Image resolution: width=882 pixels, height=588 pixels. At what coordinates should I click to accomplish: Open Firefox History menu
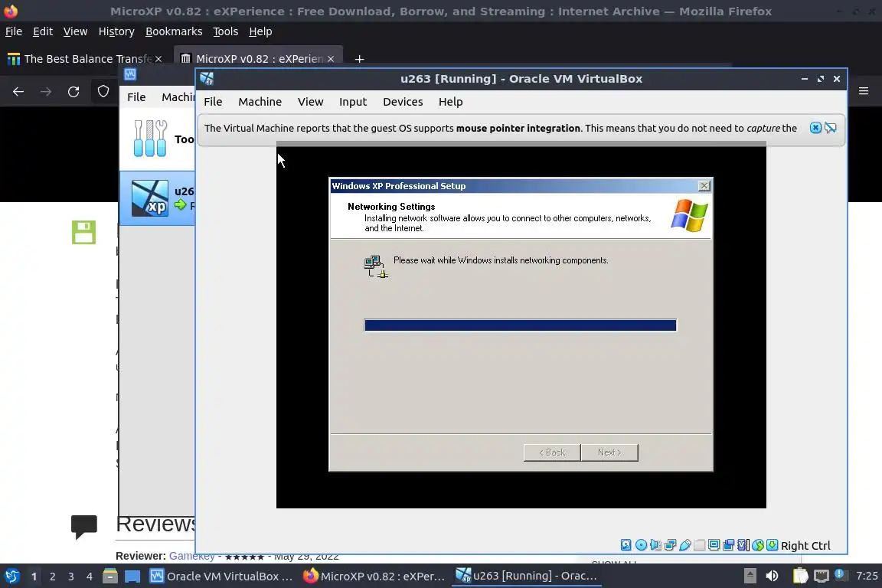coord(116,31)
